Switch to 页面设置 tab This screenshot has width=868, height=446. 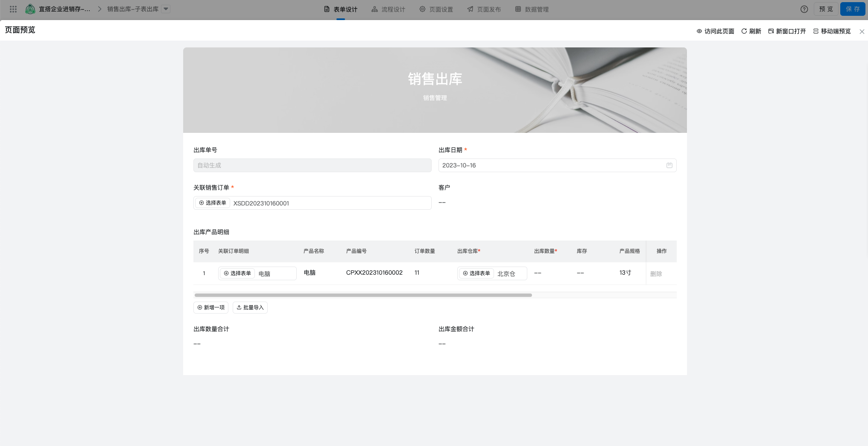click(x=436, y=9)
